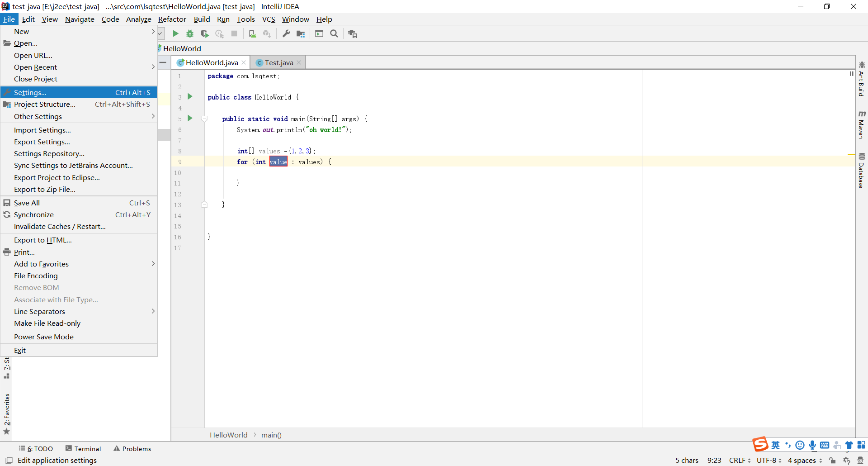The height and width of the screenshot is (466, 868).
Task: Toggle Sogou punctuation mode icon
Action: click(x=788, y=445)
